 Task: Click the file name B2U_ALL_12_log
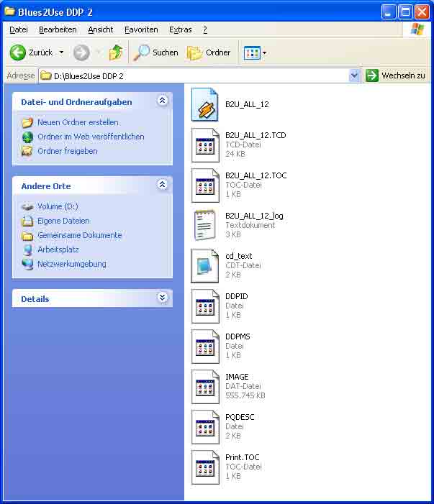(254, 216)
